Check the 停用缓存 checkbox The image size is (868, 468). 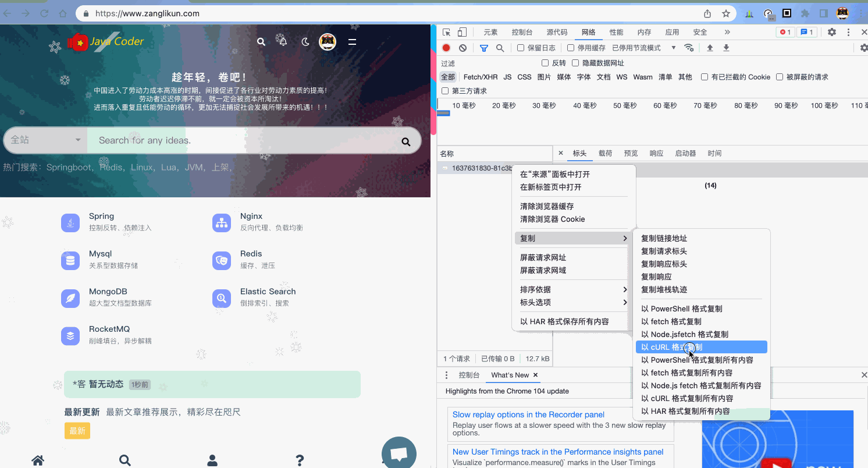point(571,48)
